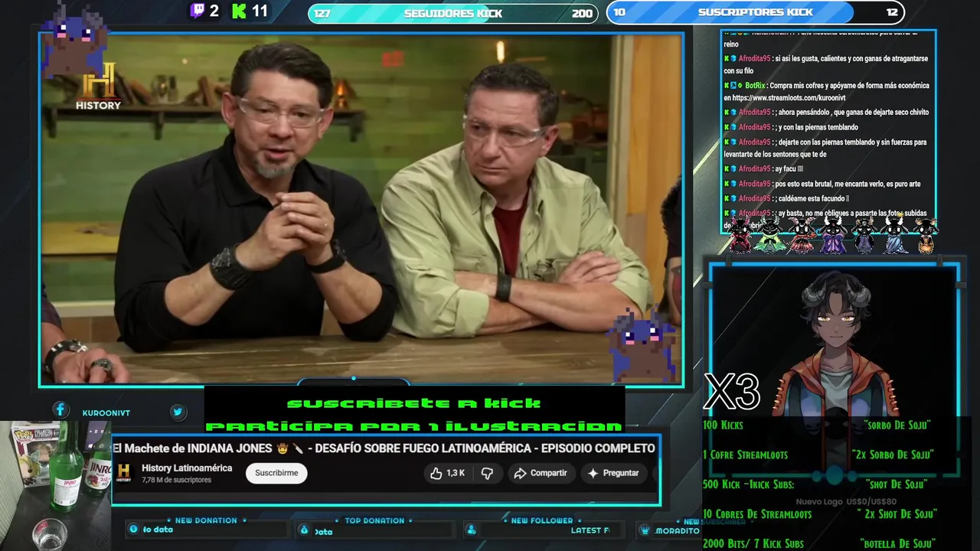This screenshot has height=551, width=980.
Task: Select the purple-dressed chibi under chat
Action: point(832,234)
